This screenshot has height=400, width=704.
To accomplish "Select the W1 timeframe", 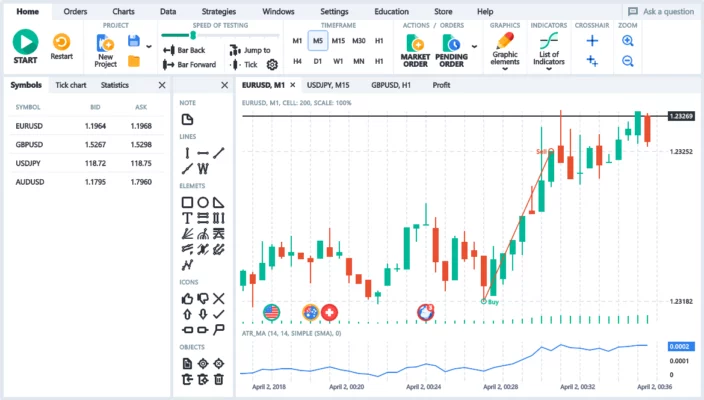I will coord(338,61).
